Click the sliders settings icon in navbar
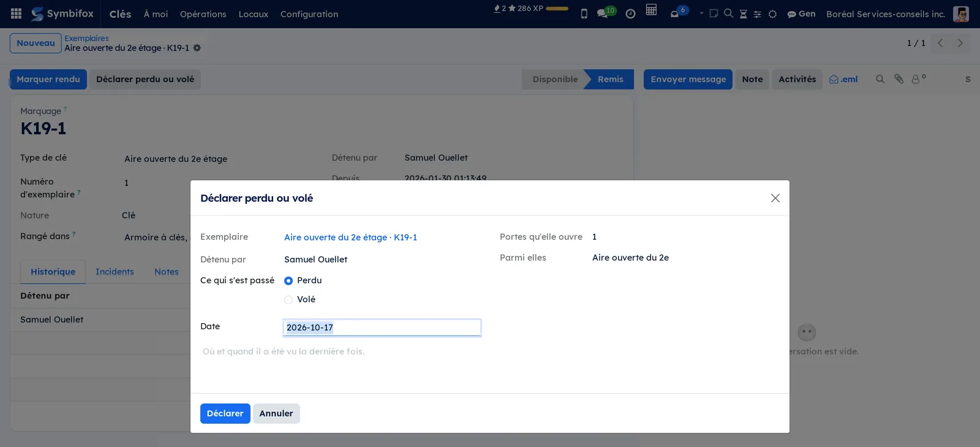The width and height of the screenshot is (980, 447). pyautogui.click(x=757, y=14)
